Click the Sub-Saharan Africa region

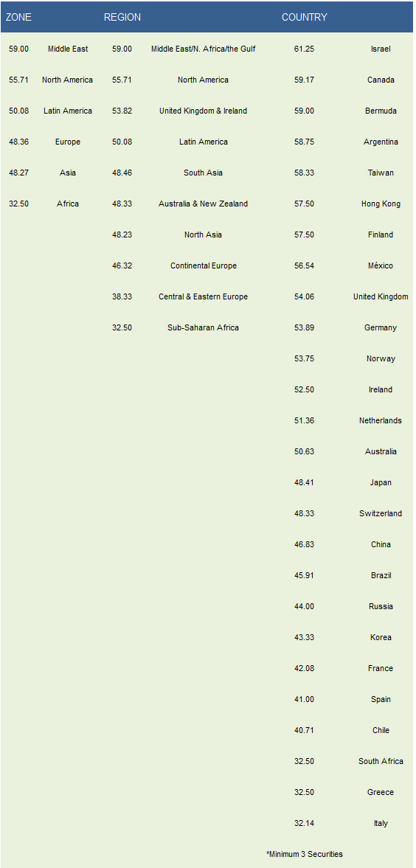click(x=204, y=327)
